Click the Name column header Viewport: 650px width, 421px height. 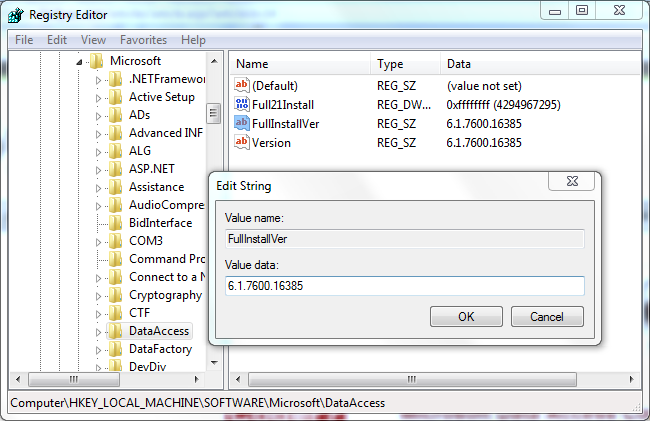pyautogui.click(x=300, y=64)
